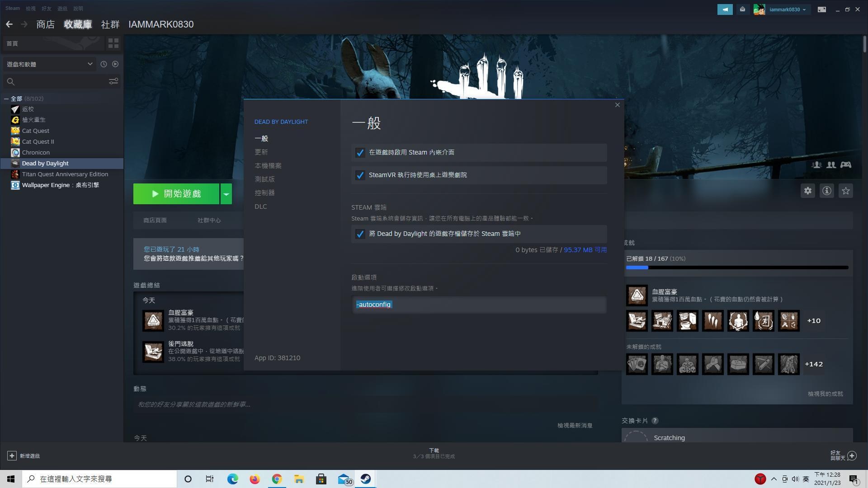Screen dimensions: 868x488
Task: Expand the play button dropdown arrow
Action: [x=226, y=194]
